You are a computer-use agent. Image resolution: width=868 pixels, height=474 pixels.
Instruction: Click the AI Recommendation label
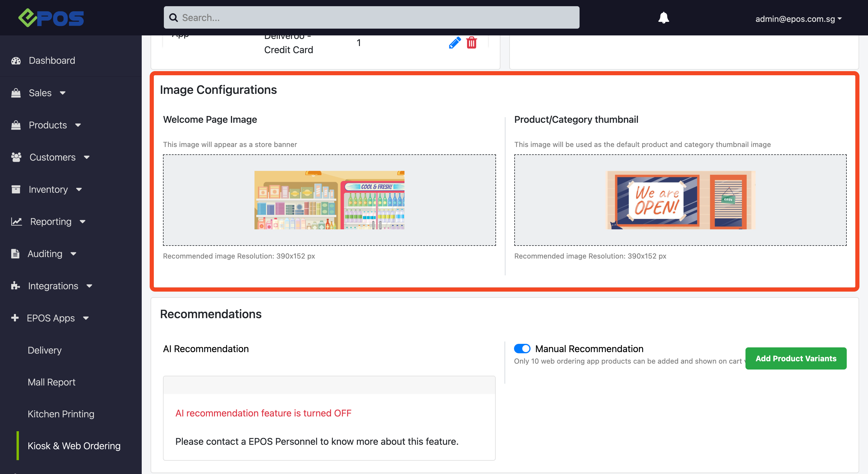click(x=206, y=349)
